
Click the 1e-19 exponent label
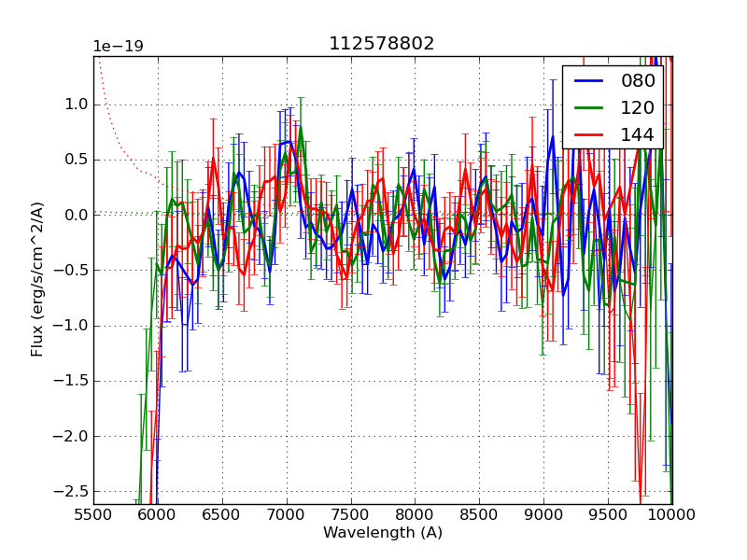tap(118, 47)
